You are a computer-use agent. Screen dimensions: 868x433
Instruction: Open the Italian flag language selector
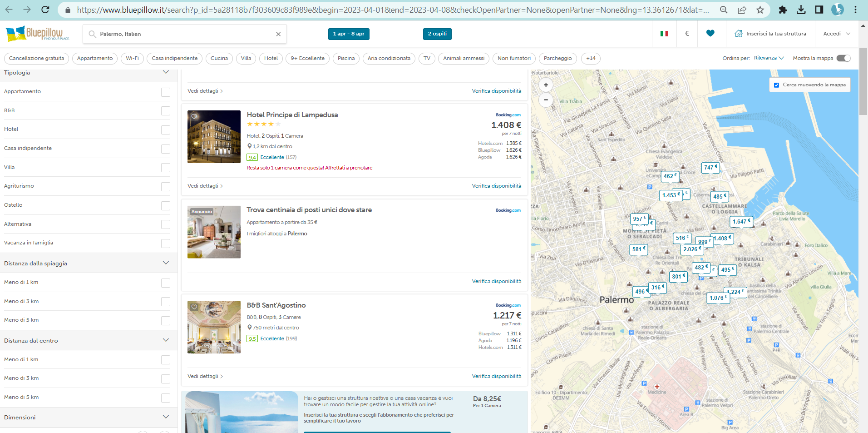pyautogui.click(x=664, y=33)
